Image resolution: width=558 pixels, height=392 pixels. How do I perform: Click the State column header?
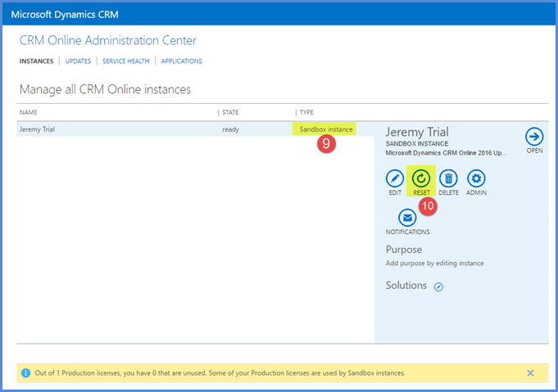[x=230, y=112]
